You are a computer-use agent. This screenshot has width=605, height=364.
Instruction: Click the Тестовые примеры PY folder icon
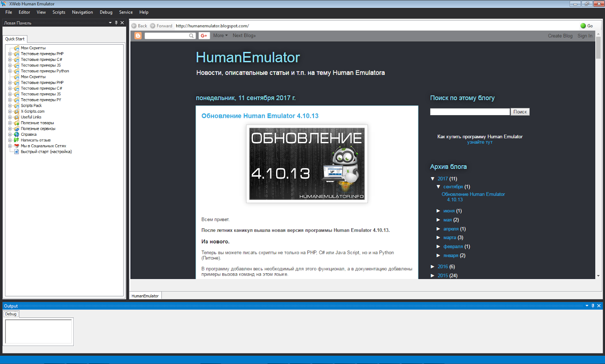17,100
